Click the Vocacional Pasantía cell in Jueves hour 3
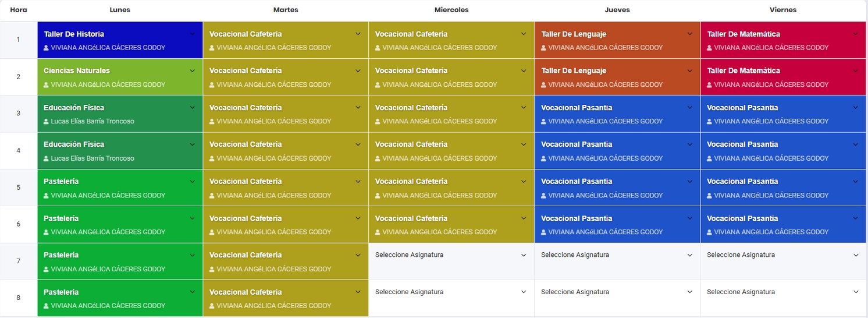This screenshot has height=318, width=868. (x=577, y=108)
